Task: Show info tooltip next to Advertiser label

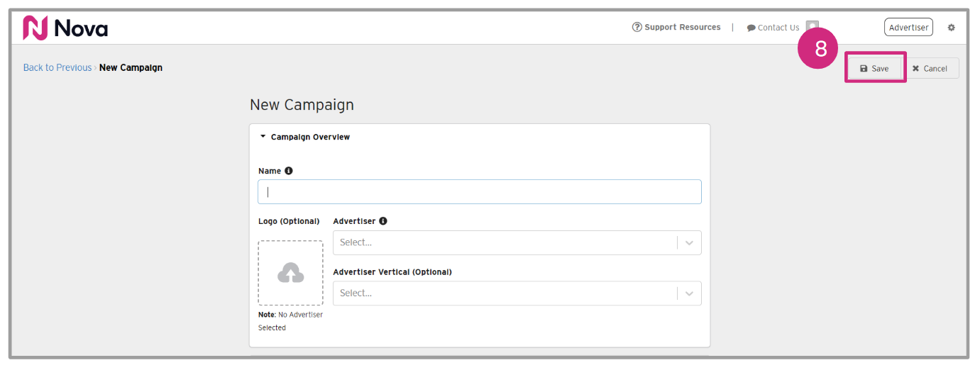Action: [383, 221]
